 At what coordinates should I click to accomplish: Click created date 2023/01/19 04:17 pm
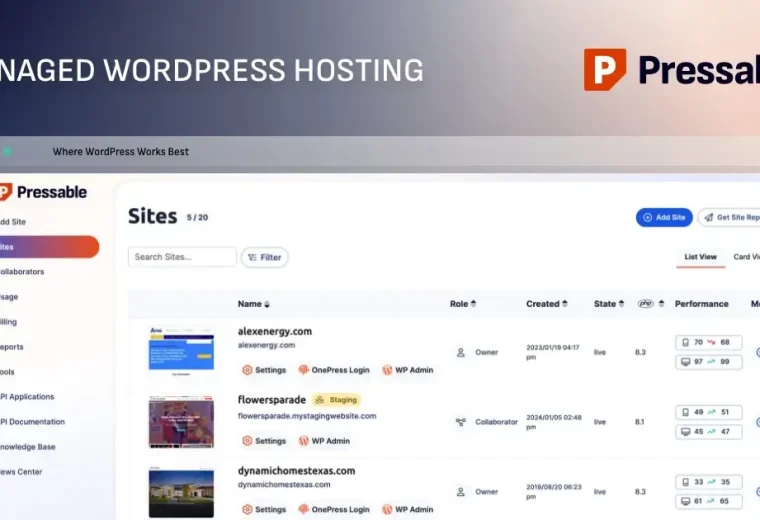553,352
